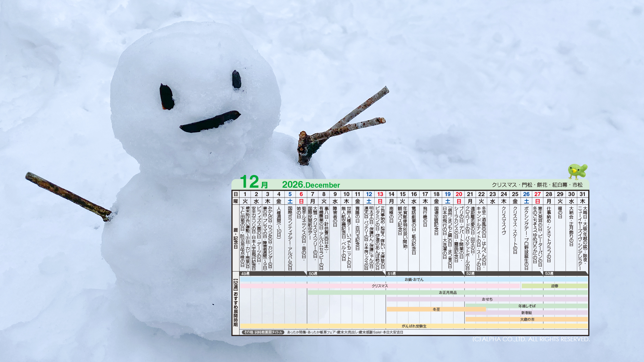Screen dimensions: 644x362
Task: Select date 31 in the date row
Action: (583, 194)
